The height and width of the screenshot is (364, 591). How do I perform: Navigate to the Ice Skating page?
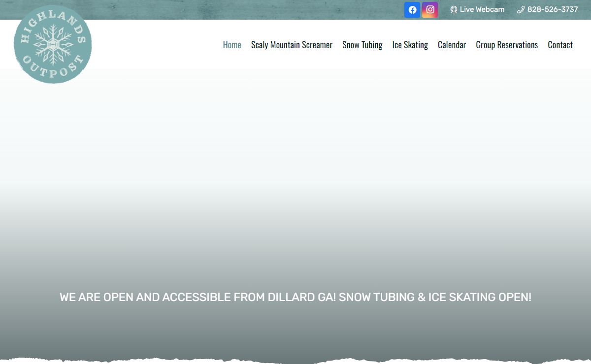(x=410, y=45)
